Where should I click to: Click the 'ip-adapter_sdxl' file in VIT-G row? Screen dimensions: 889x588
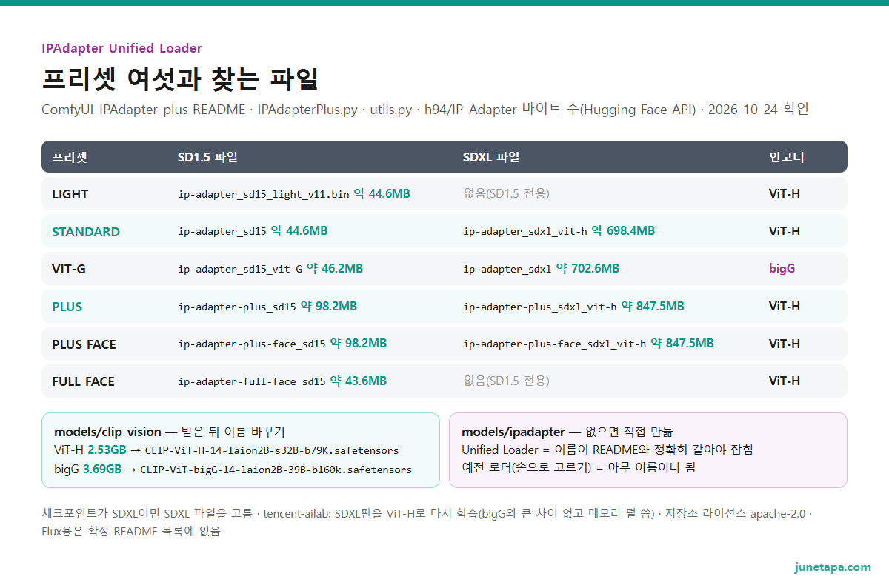coord(507,269)
